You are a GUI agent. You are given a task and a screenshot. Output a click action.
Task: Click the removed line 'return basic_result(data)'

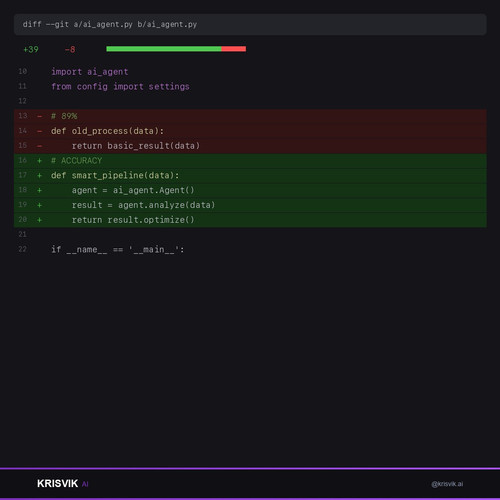[x=136, y=146]
